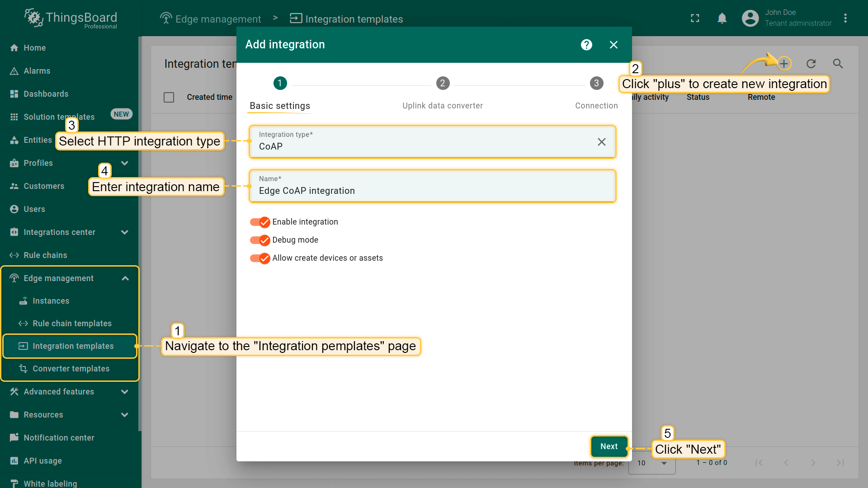Open search in integration templates table

click(x=838, y=64)
